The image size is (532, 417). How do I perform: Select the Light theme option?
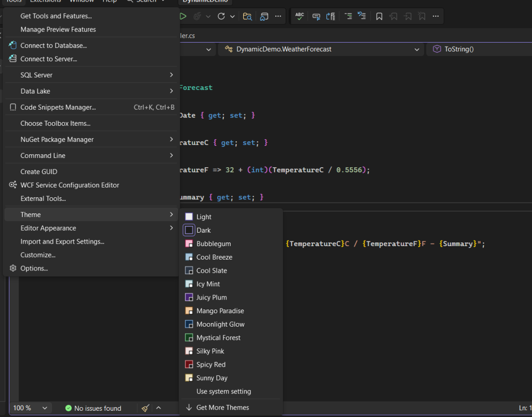231,217
